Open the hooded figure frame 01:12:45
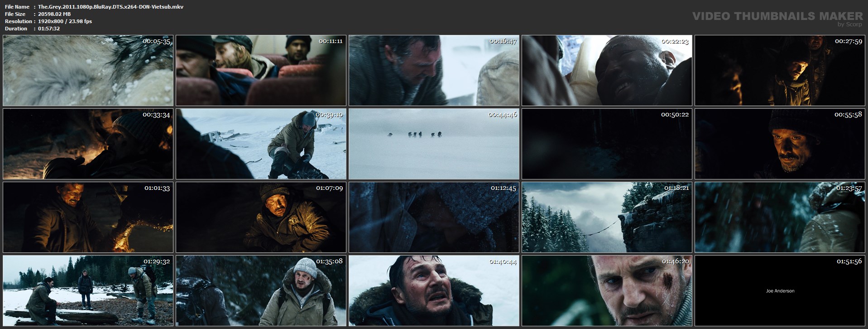 [434, 217]
